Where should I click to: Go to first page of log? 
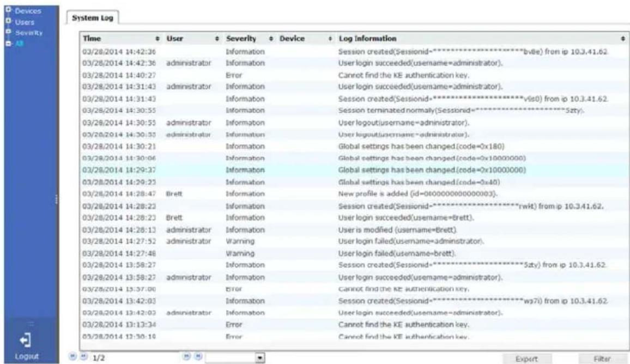click(x=72, y=356)
